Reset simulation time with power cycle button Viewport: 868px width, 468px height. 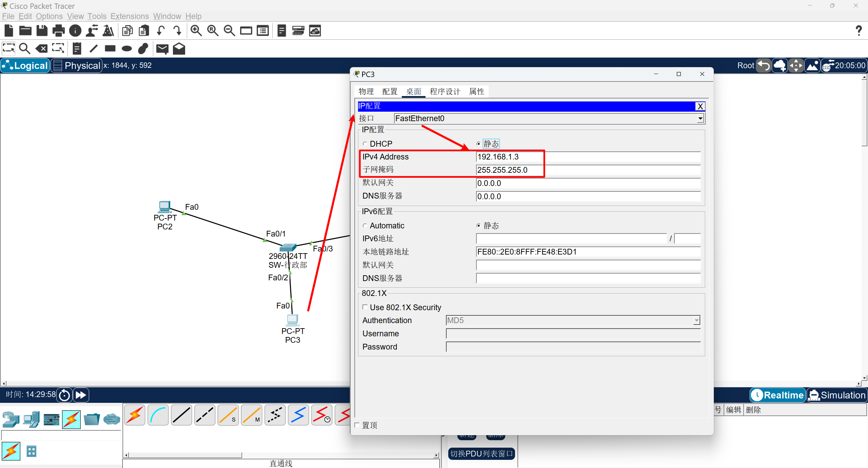[x=64, y=395]
